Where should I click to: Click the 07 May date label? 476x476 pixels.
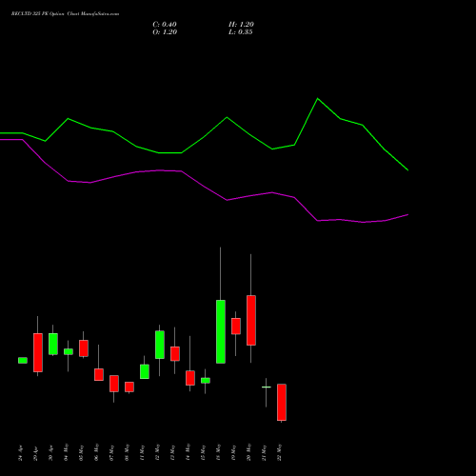[x=111, y=452]
